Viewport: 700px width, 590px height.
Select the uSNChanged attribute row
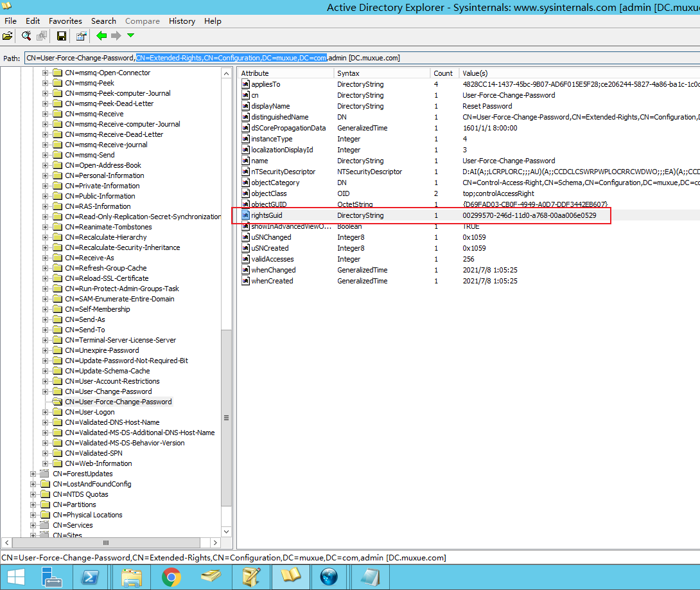click(x=469, y=237)
